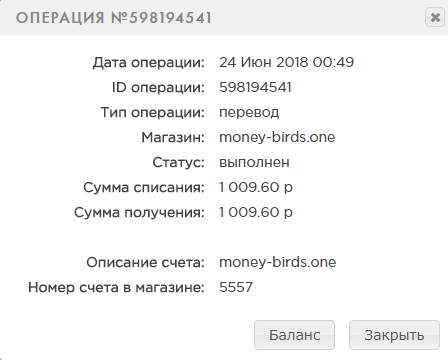Click the Номер счета в магазине label
The width and height of the screenshot is (448, 360).
point(116,287)
